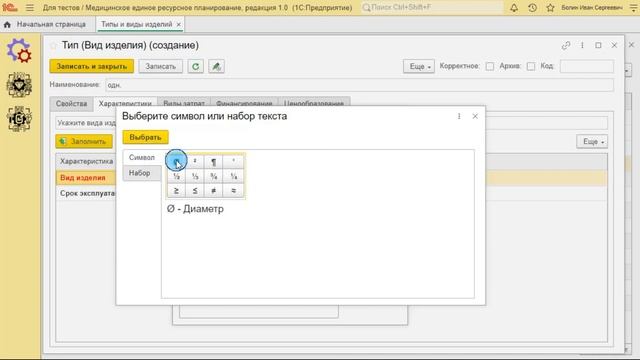
Task: Click the pencil edit icon button
Action: (x=216, y=66)
